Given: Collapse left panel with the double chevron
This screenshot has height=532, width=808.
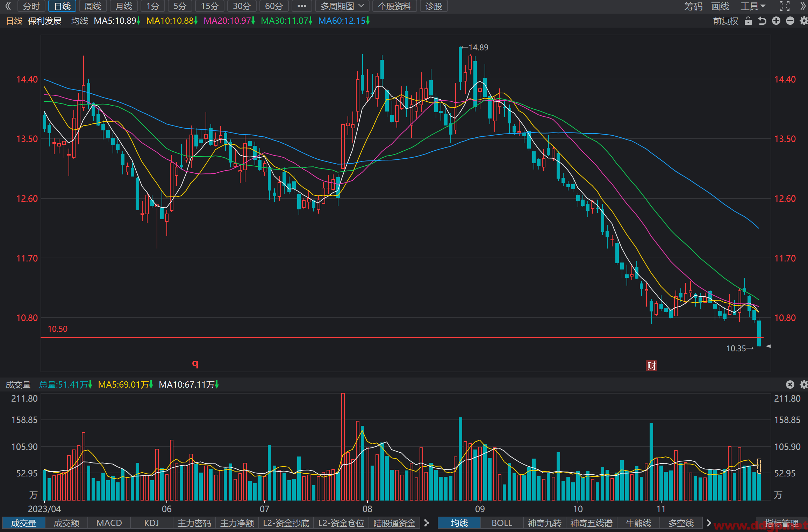Looking at the screenshot, I should [x=8, y=6].
